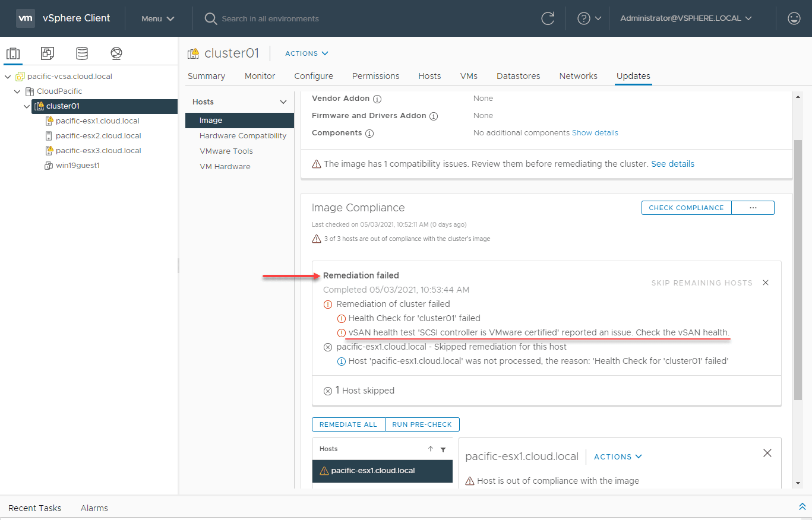The width and height of the screenshot is (812, 520).
Task: Click the smiley feedback icon
Action: (794, 18)
